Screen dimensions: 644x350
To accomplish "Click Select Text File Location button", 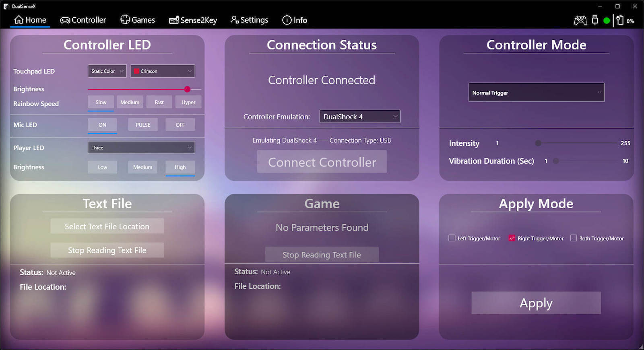I will pyautogui.click(x=107, y=226).
